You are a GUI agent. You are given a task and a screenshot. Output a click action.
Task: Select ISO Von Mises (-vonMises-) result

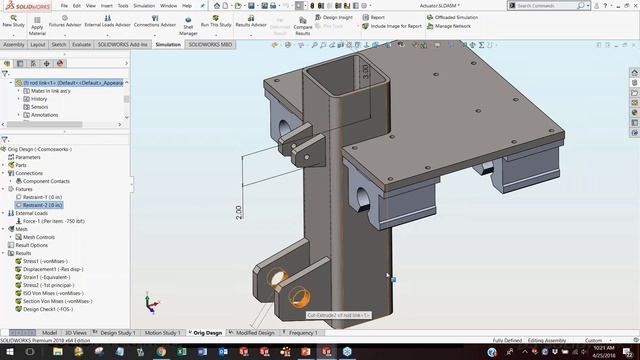click(x=53, y=293)
